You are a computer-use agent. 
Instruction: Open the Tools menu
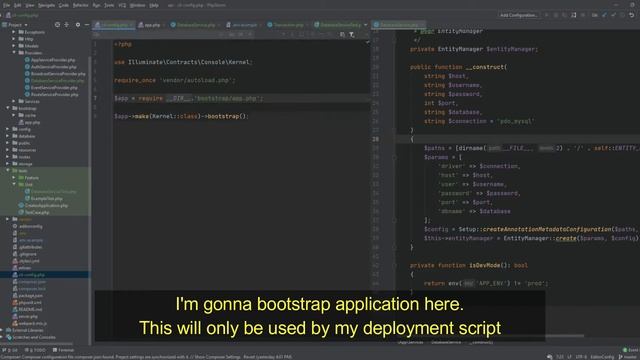pyautogui.click(x=109, y=5)
